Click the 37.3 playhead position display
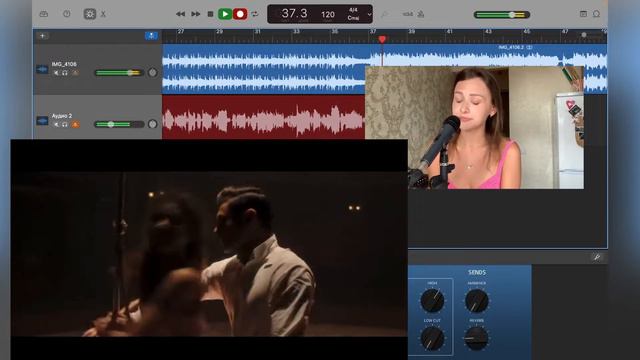The height and width of the screenshot is (360, 640). click(x=295, y=13)
